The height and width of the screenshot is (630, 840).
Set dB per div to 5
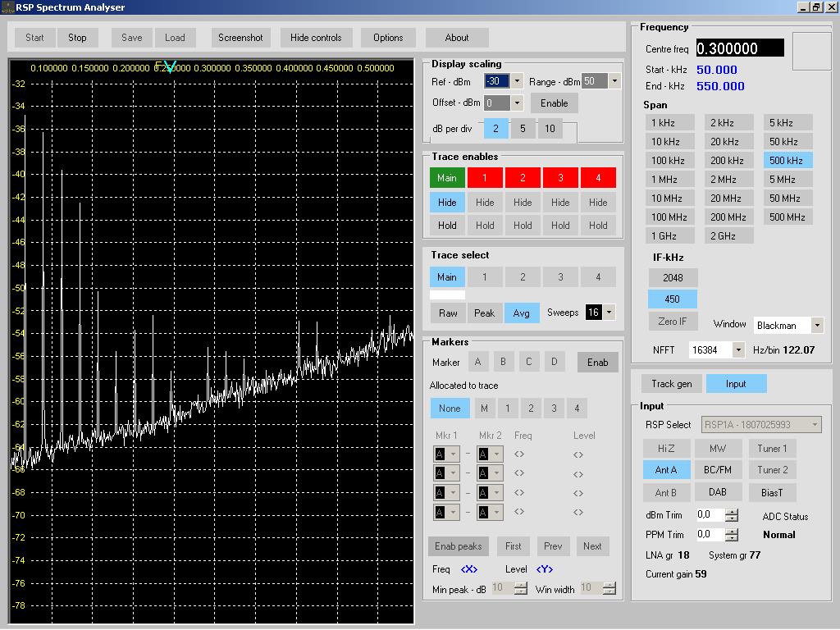click(523, 129)
